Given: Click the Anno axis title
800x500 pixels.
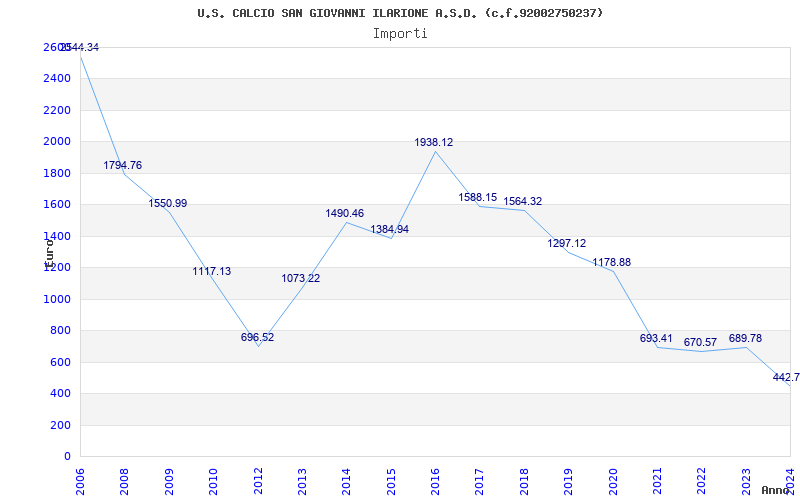Looking at the screenshot, I should (x=774, y=490).
